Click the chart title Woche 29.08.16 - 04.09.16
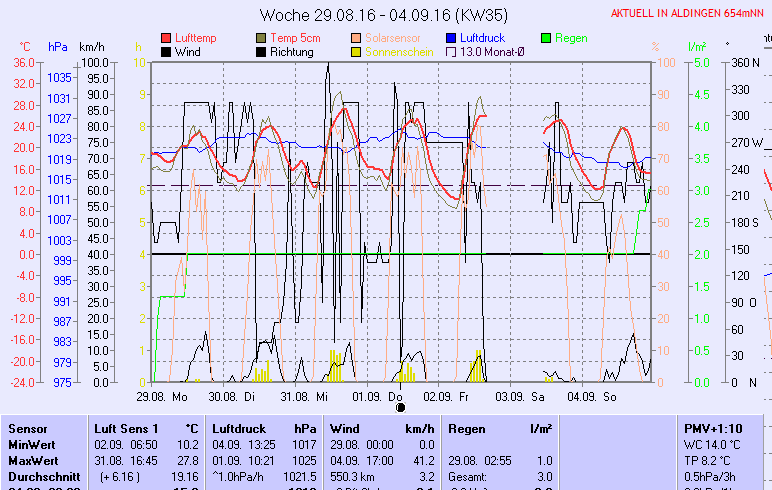 coord(369,15)
